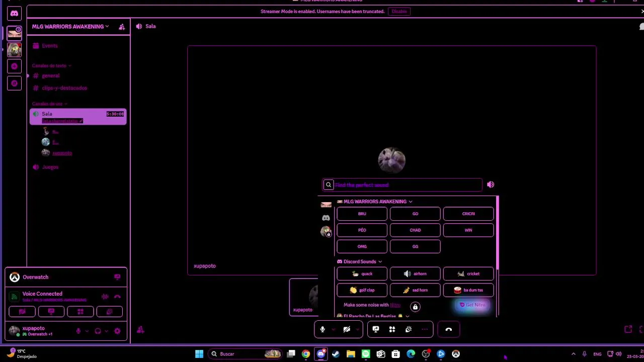Collapse Discord Sounds section

[x=360, y=262]
